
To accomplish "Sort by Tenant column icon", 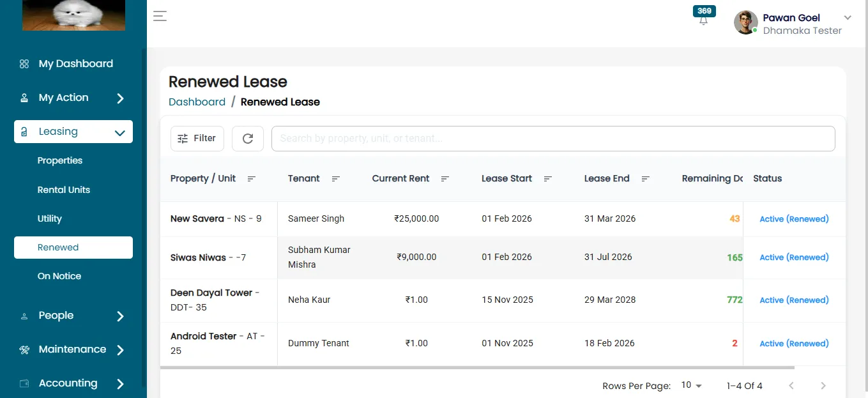I will click(x=336, y=179).
